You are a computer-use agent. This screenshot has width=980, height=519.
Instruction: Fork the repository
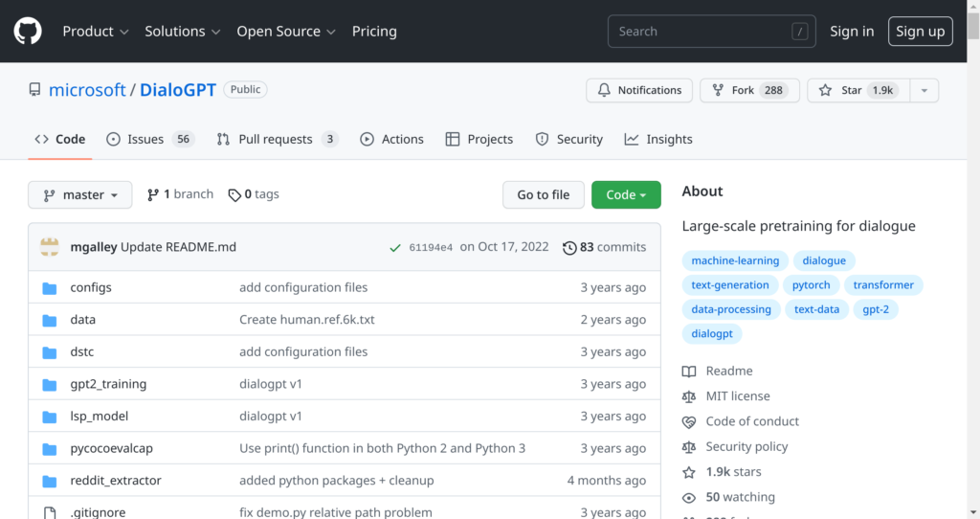click(749, 90)
